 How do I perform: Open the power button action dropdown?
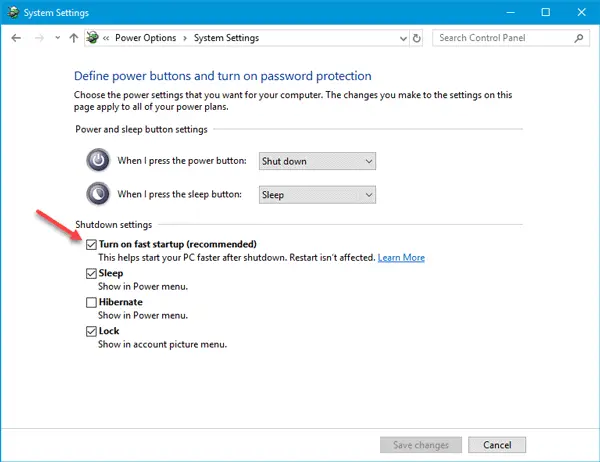point(317,161)
